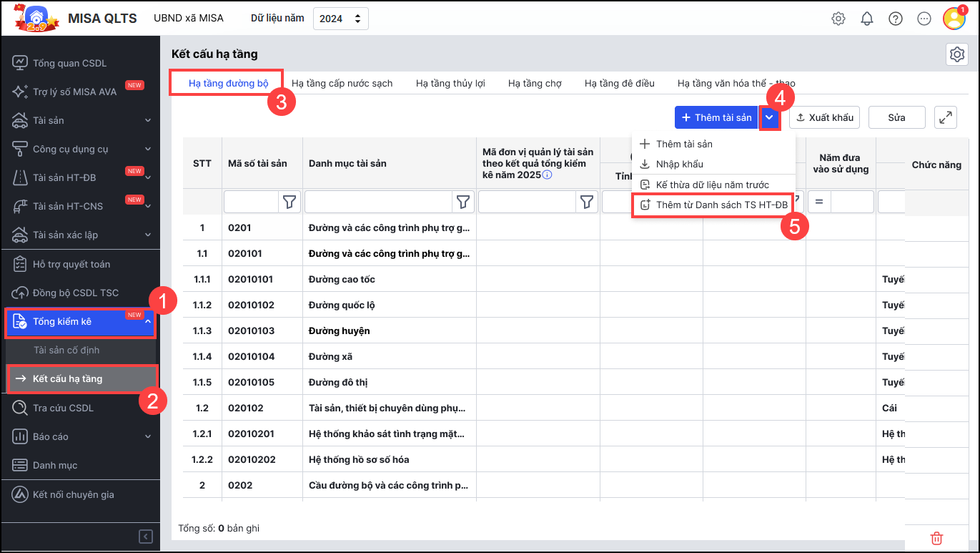Click into Mã số tài sản filter box
The height and width of the screenshot is (553, 980).
251,202
